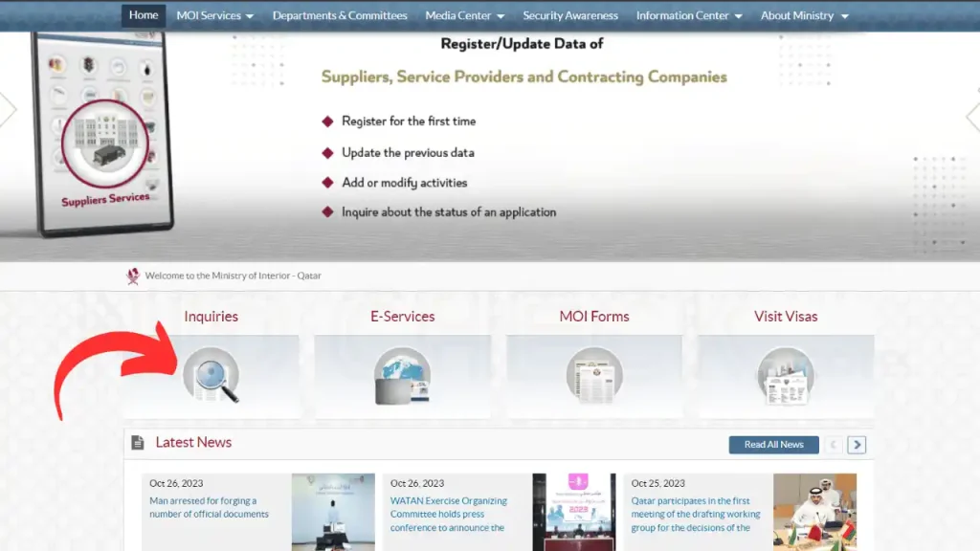980x551 pixels.
Task: Click the Qatar emblem beside welcome text
Action: click(x=133, y=275)
